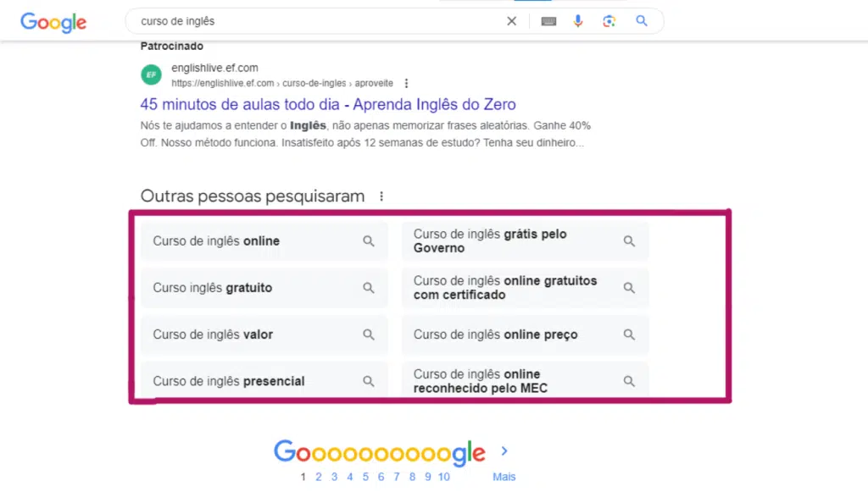Viewport: 868px width, 492px height.
Task: Click the Mais pagination link
Action: click(x=504, y=477)
